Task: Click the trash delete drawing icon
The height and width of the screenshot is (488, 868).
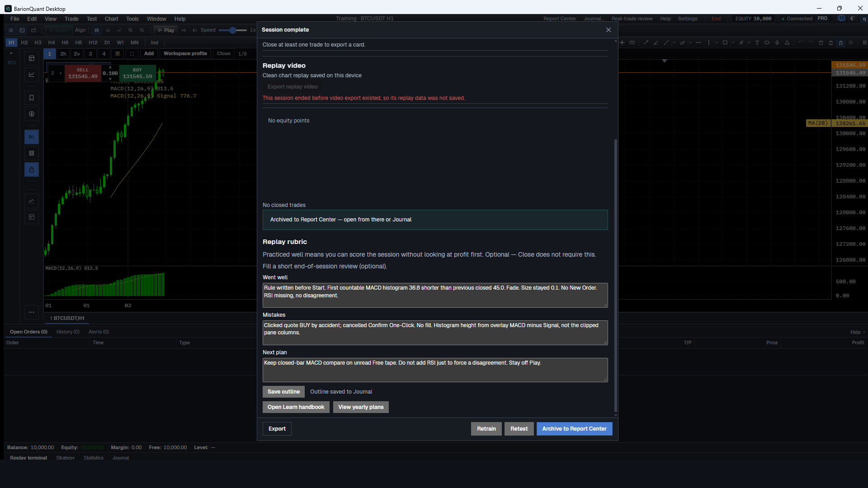Action: pos(821,42)
